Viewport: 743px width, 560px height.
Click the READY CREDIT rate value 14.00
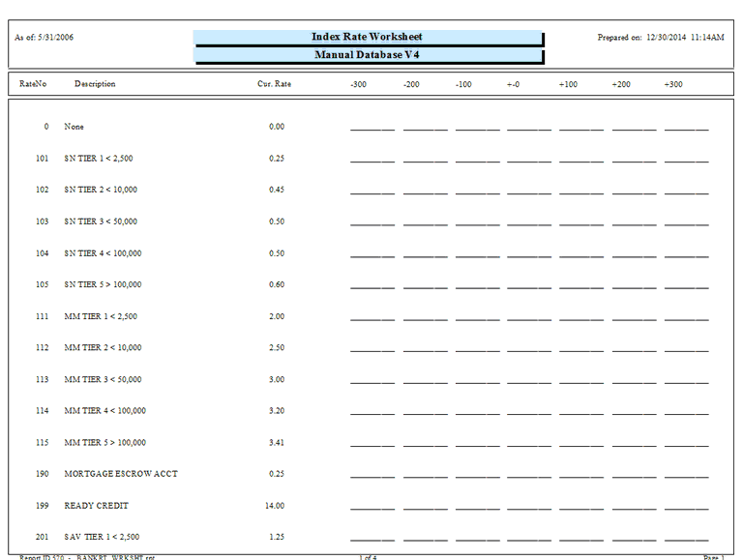point(275,506)
